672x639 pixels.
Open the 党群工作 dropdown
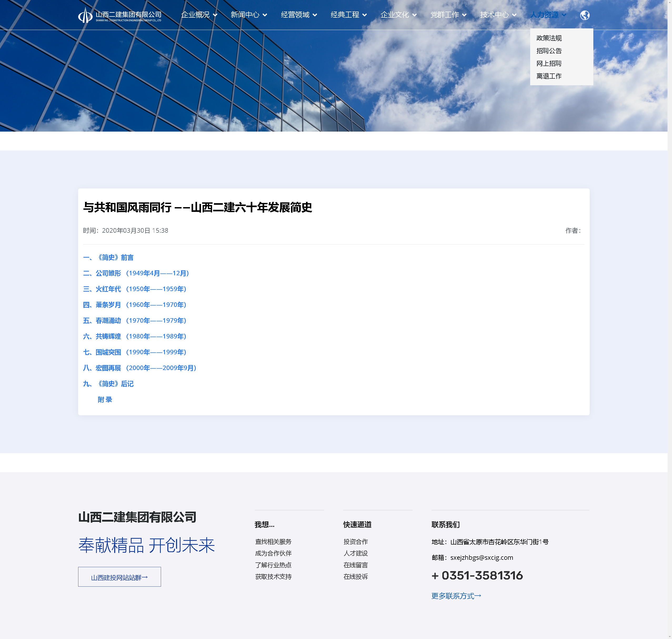click(448, 15)
